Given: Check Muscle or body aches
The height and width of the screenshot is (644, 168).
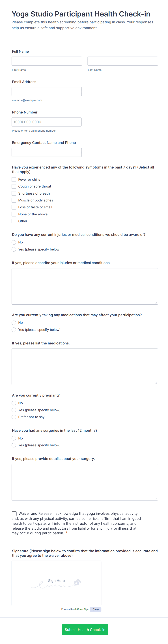Looking at the screenshot, I should point(14,200).
